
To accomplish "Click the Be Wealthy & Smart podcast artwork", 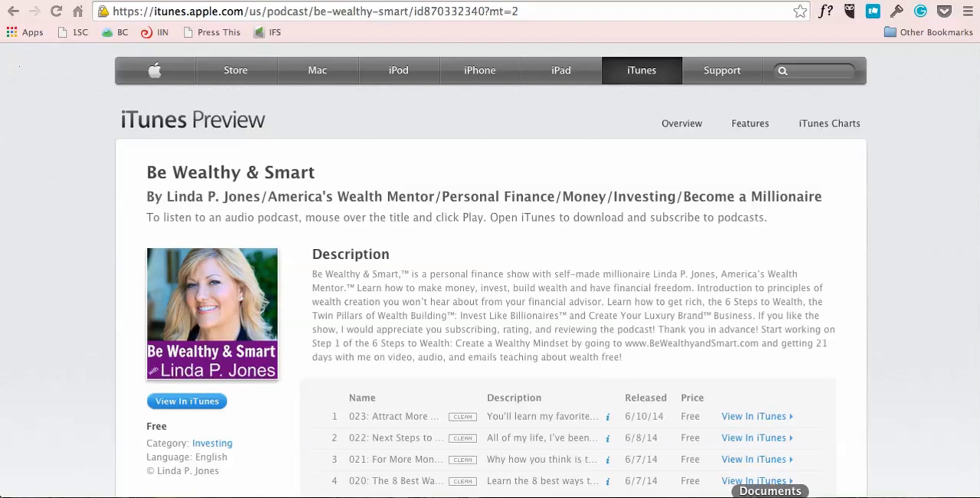I will click(x=212, y=314).
